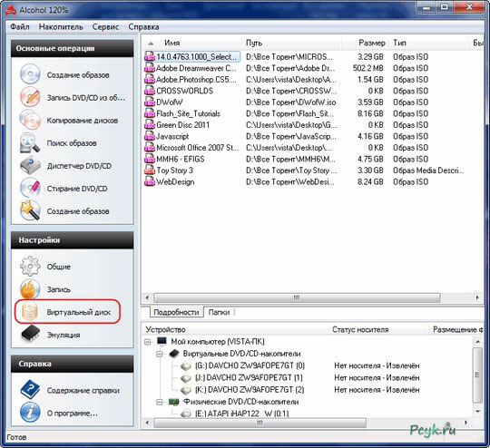Image resolution: width=490 pixels, height=448 pixels.
Task: Click the wizard star Создание образов icon
Action: (30, 210)
